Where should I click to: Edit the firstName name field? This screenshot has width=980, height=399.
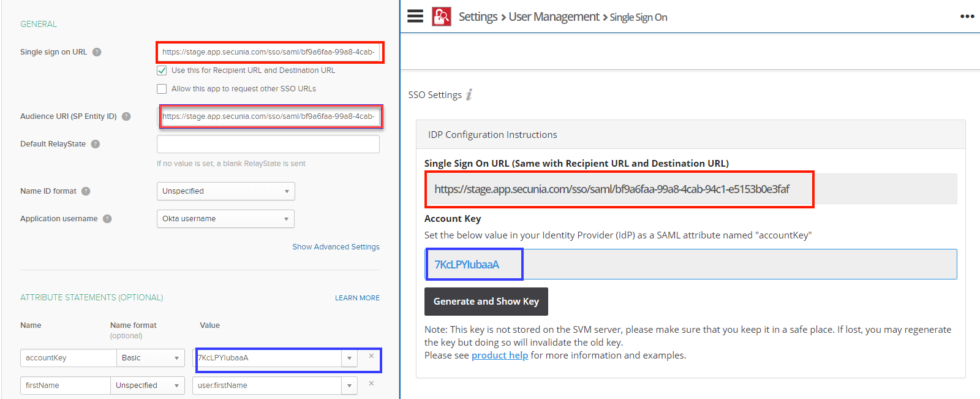(x=66, y=386)
